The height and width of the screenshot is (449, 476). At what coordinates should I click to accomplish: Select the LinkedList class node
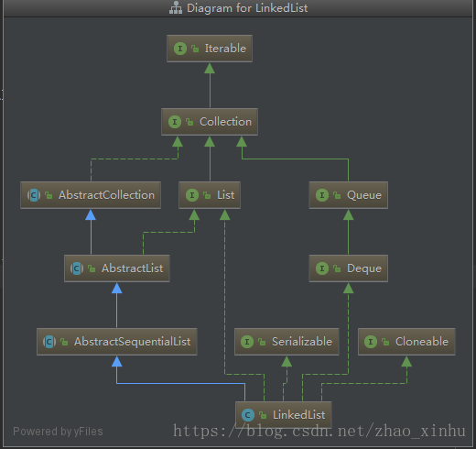284,415
